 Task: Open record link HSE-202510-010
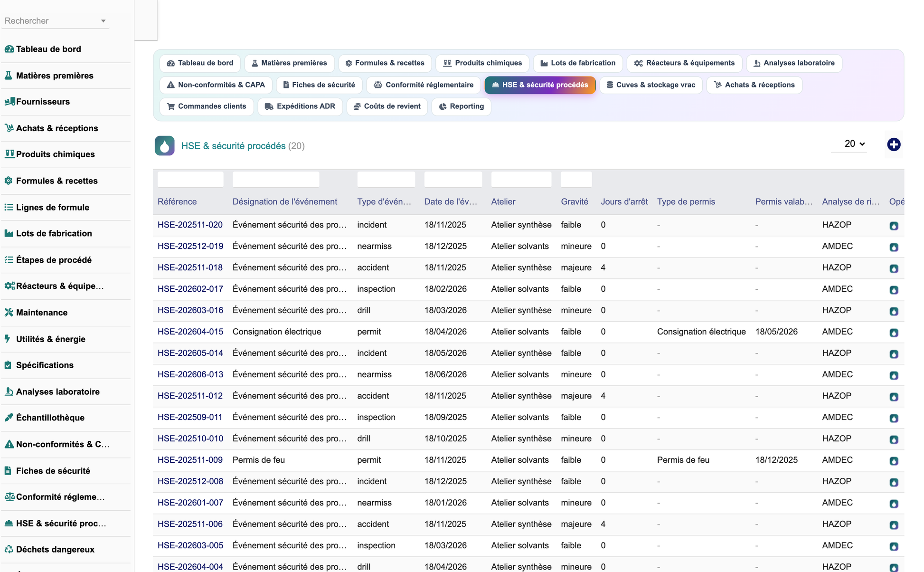click(190, 439)
